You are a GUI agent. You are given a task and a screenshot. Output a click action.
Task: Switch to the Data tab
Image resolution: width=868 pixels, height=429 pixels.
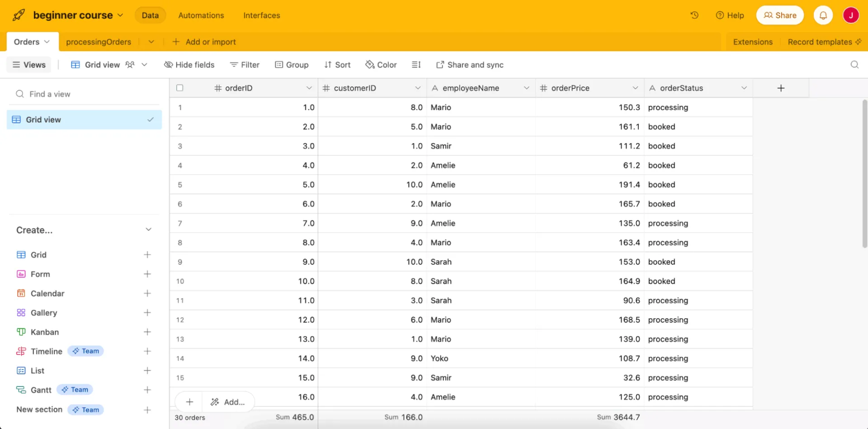pyautogui.click(x=150, y=15)
